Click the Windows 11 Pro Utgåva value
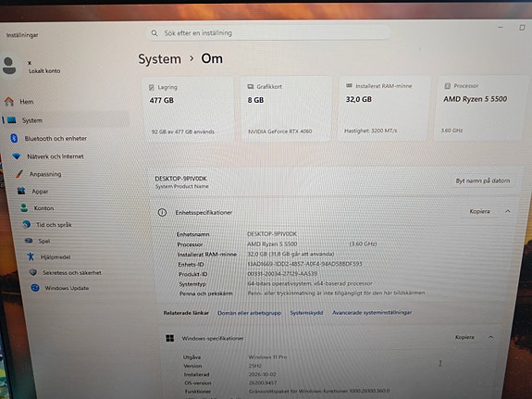The image size is (532, 399). (x=267, y=357)
